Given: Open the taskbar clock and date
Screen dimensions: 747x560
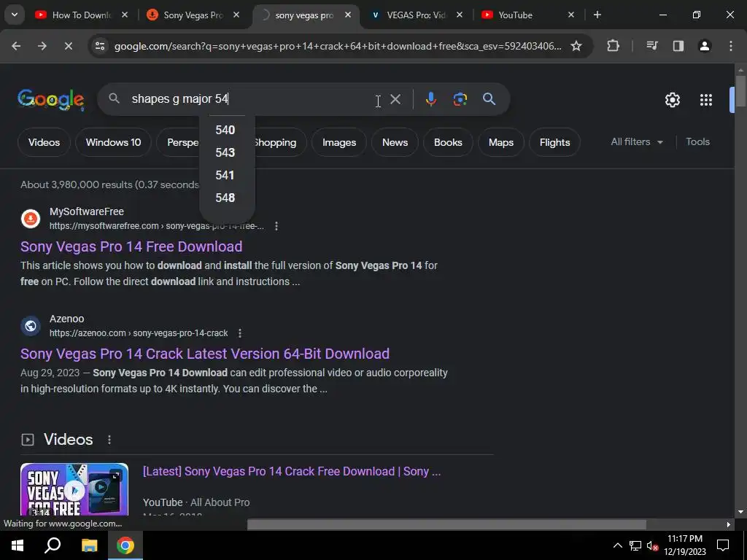Looking at the screenshot, I should [x=684, y=545].
